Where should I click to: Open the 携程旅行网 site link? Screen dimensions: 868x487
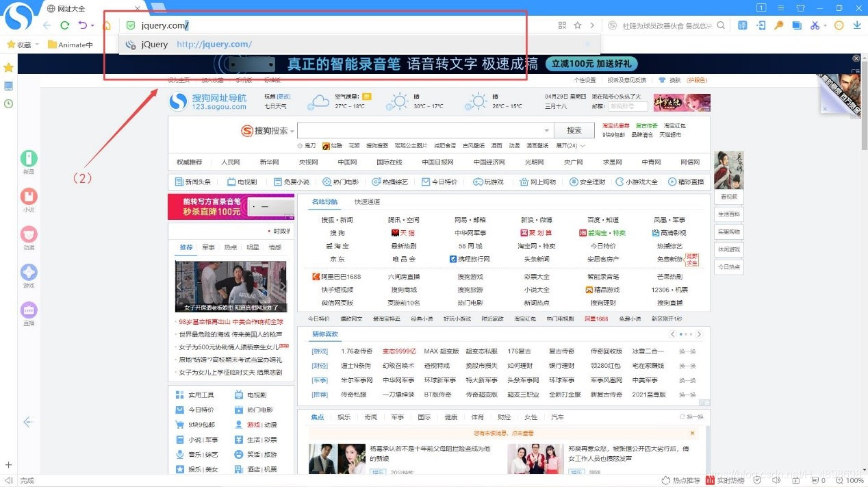click(470, 259)
